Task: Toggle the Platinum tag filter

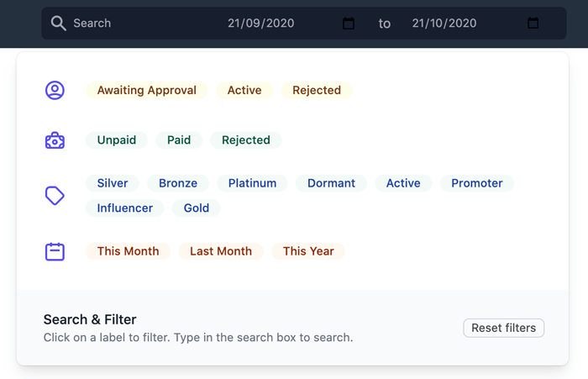Action: click(252, 183)
